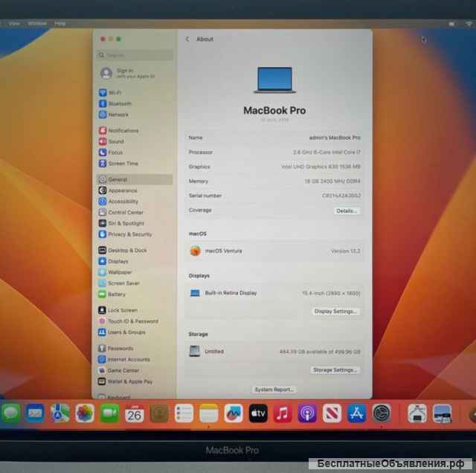The height and width of the screenshot is (473, 476).
Task: Open Maps from the Dock
Action: [x=59, y=413]
